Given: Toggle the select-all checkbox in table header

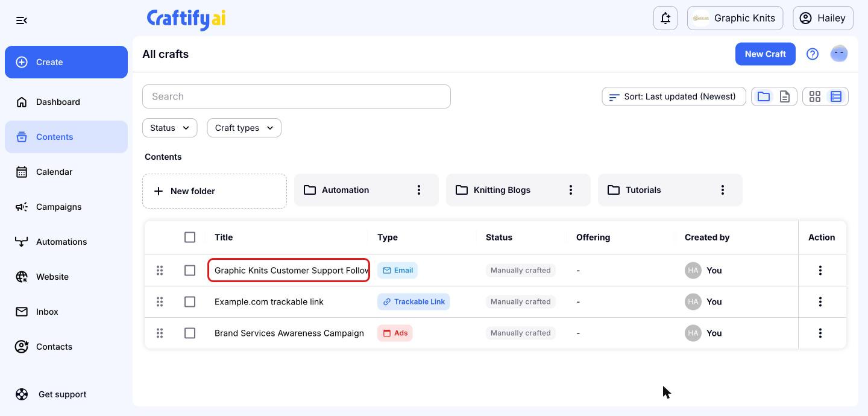Looking at the screenshot, I should 190,238.
